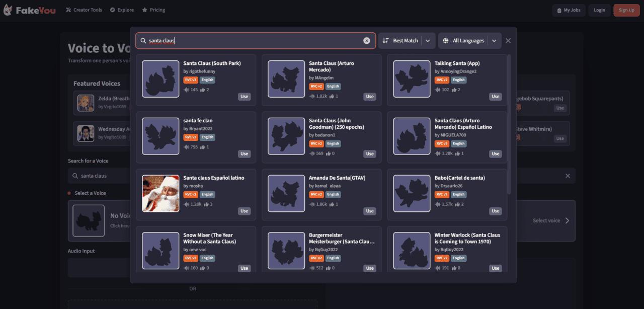Click English tag on santa fe clan card
The image size is (644, 309).
[207, 137]
